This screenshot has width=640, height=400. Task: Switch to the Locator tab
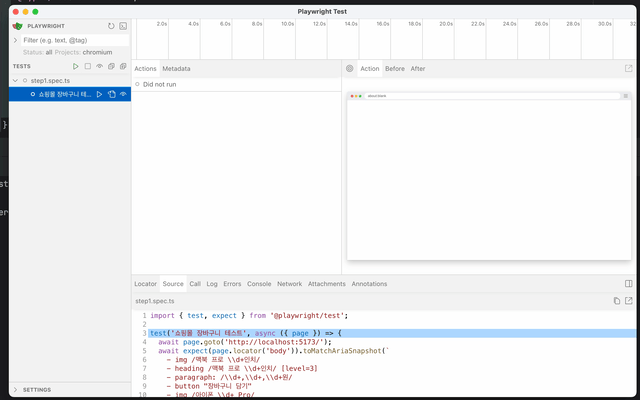coord(145,284)
